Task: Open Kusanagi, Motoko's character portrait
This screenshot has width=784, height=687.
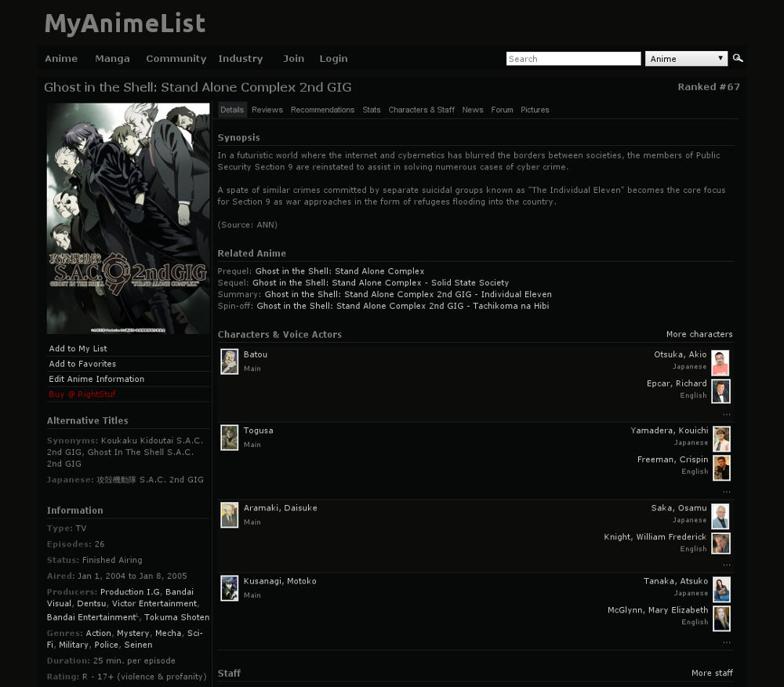Action: click(229, 588)
